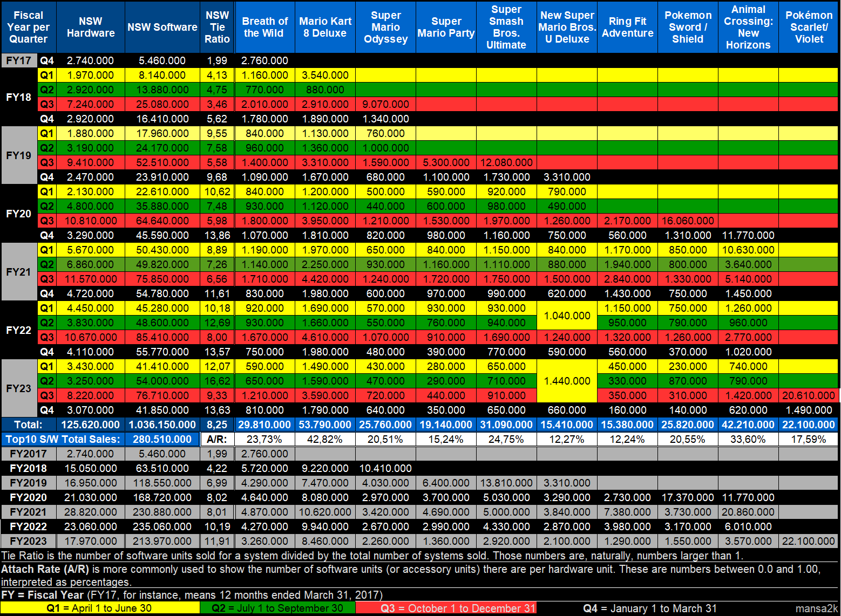Click 'Super Smash Bros. Ultimate' header
841x616 pixels.
(506, 27)
